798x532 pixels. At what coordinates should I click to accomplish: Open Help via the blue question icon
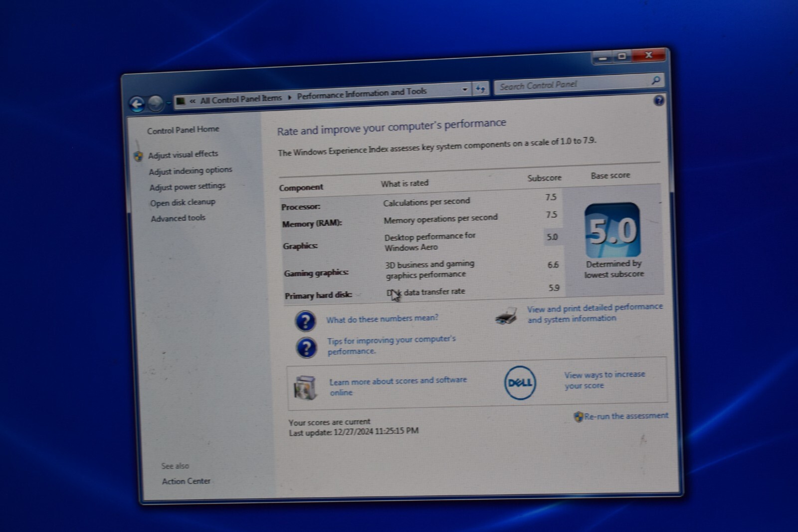[658, 101]
